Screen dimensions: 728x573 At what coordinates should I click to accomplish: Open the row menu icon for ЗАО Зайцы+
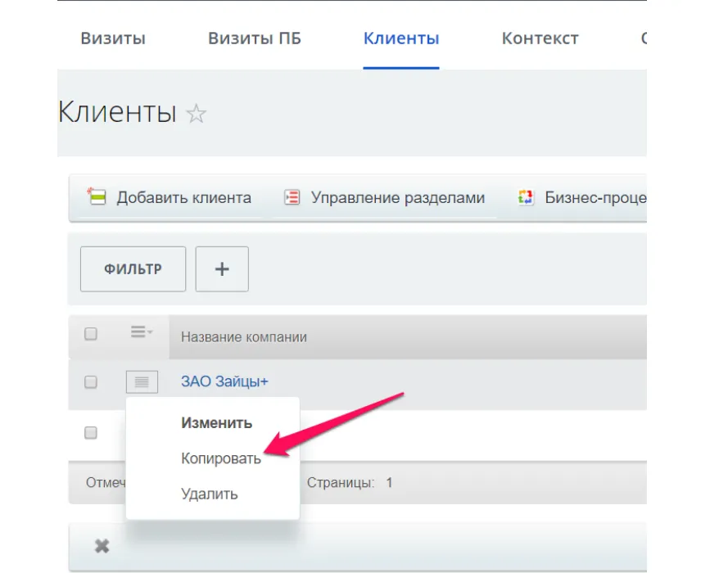tap(141, 381)
